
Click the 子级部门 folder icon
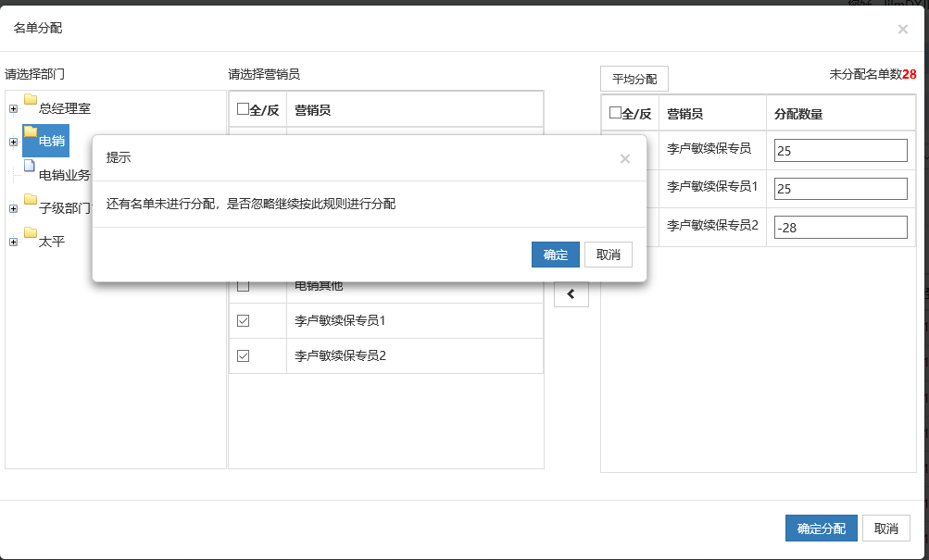[x=31, y=200]
